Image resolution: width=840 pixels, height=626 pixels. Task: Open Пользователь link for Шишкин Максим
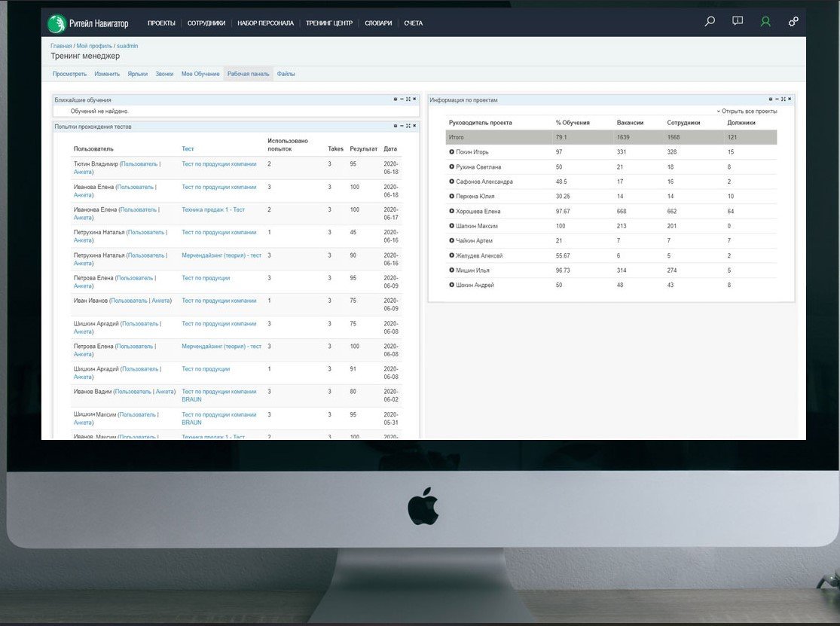coord(137,414)
